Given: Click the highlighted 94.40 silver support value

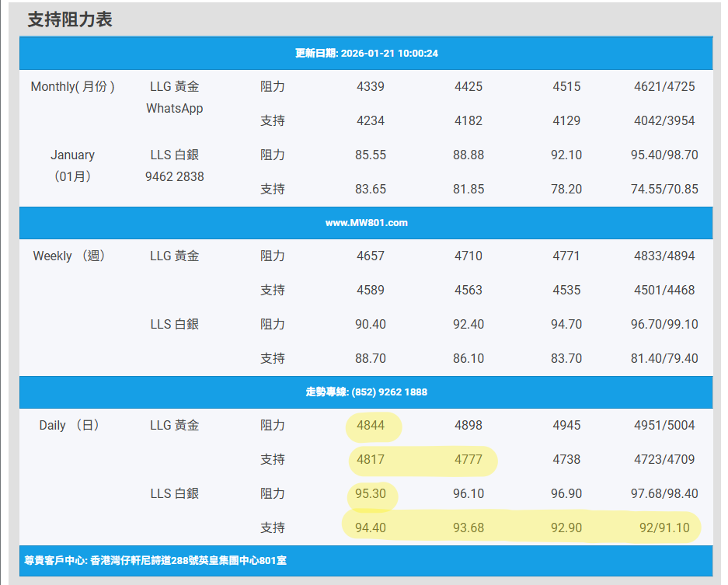Looking at the screenshot, I should click(371, 528).
